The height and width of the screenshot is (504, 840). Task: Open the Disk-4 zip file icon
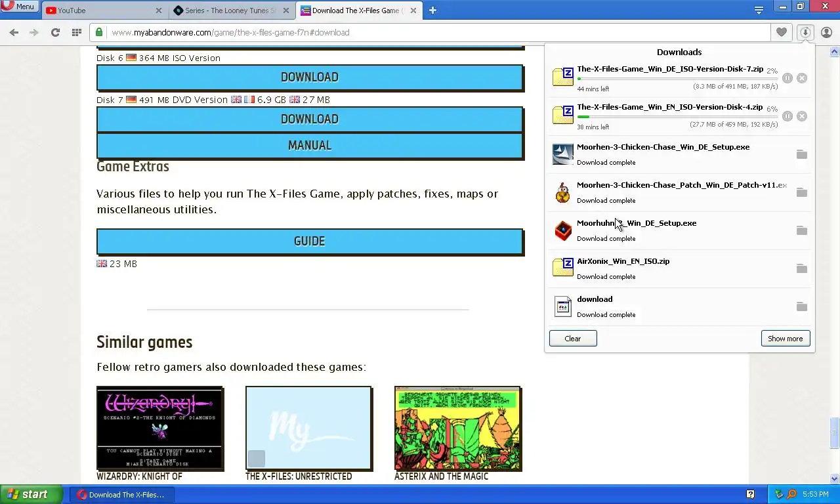563,115
